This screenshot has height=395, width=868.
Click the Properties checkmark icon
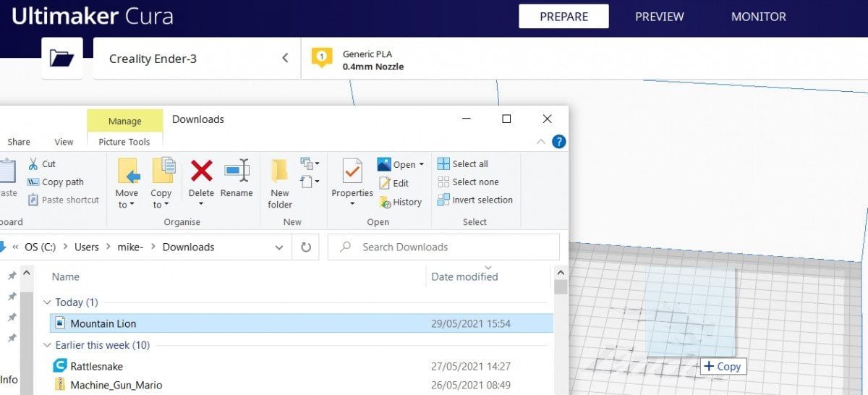352,171
